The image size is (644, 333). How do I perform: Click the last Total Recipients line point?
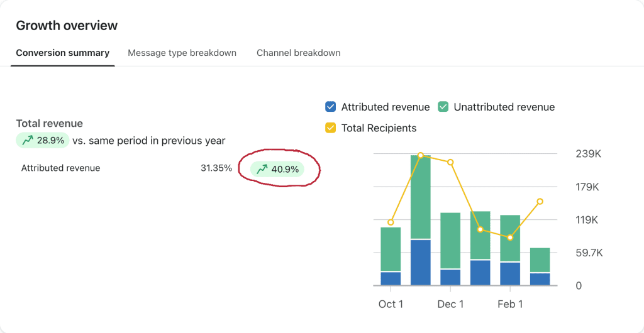(x=540, y=202)
